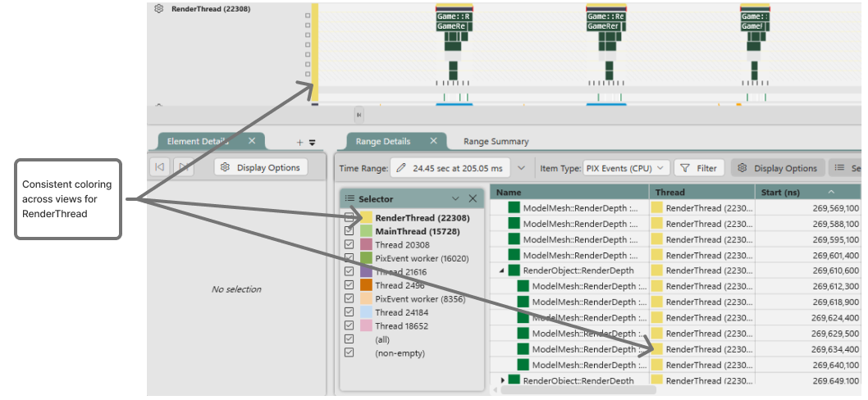
Task: Open the Time Range dropdown arrow
Action: pyautogui.click(x=521, y=168)
